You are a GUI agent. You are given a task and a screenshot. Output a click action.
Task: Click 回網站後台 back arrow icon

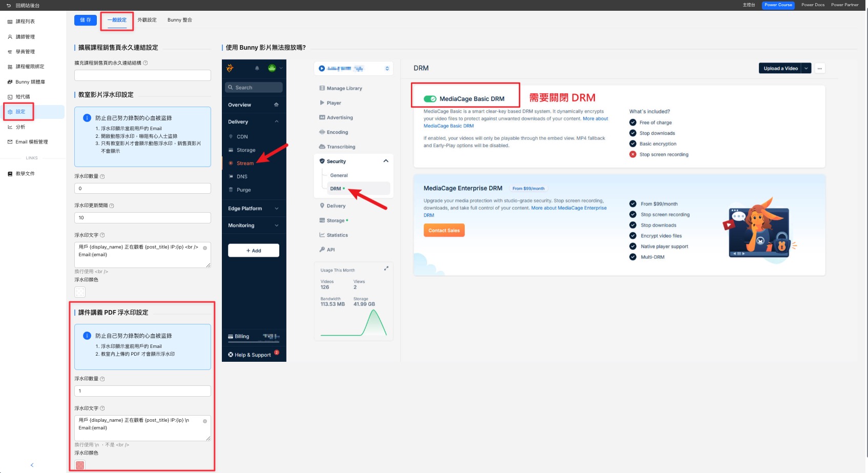coord(9,6)
